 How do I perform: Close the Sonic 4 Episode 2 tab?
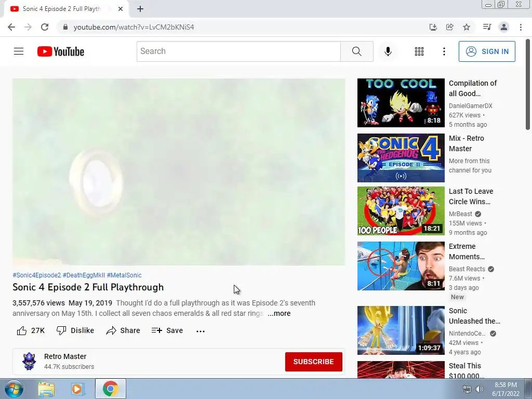click(121, 9)
